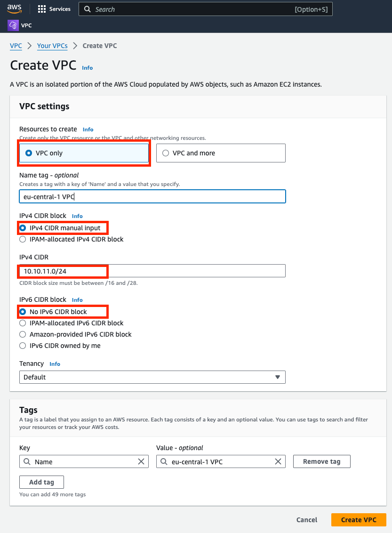Select the VPC and more option
Image resolution: width=392 pixels, height=533 pixels.
click(165, 153)
